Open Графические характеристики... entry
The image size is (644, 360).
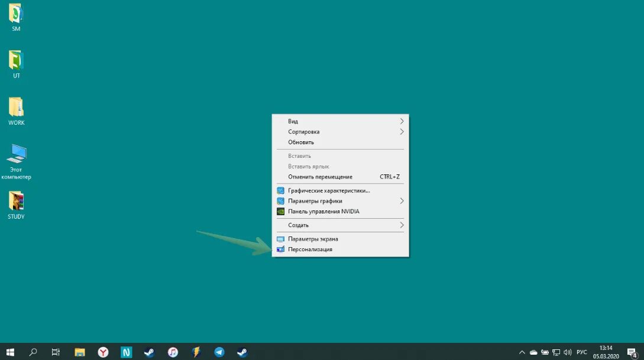coord(340,190)
